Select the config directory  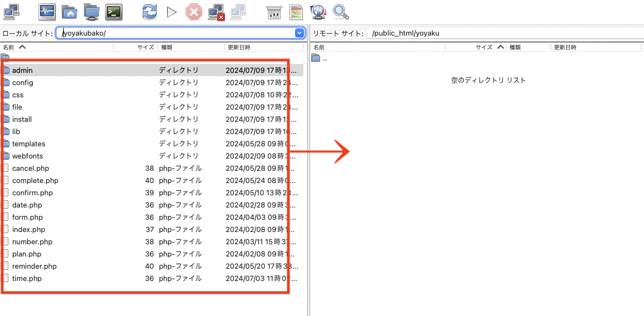(152, 83)
